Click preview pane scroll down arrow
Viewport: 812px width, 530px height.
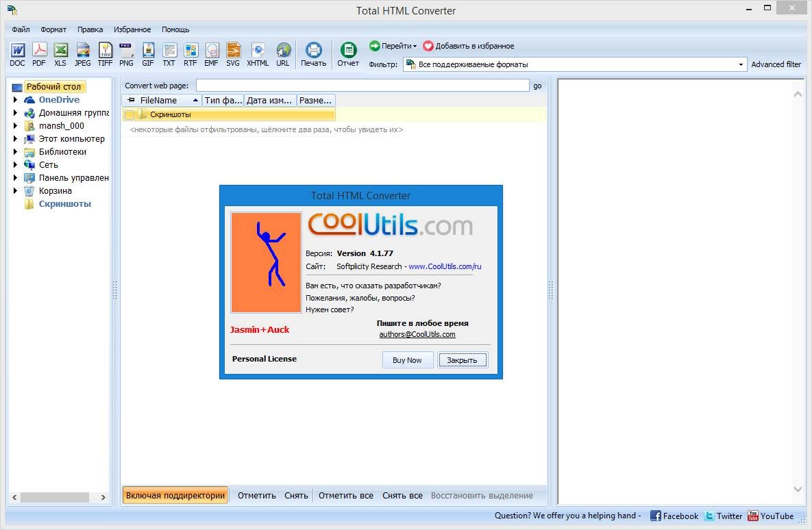[x=798, y=489]
